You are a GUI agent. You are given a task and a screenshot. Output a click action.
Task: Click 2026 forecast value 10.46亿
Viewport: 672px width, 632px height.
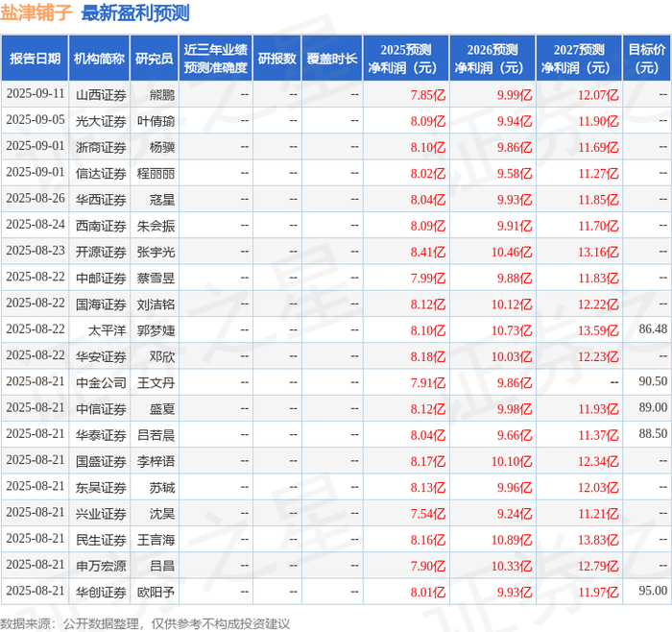[x=512, y=252]
